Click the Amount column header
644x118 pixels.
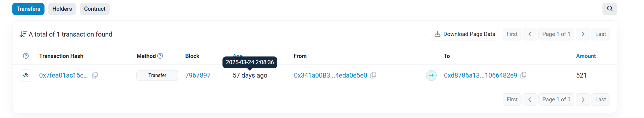click(x=586, y=56)
